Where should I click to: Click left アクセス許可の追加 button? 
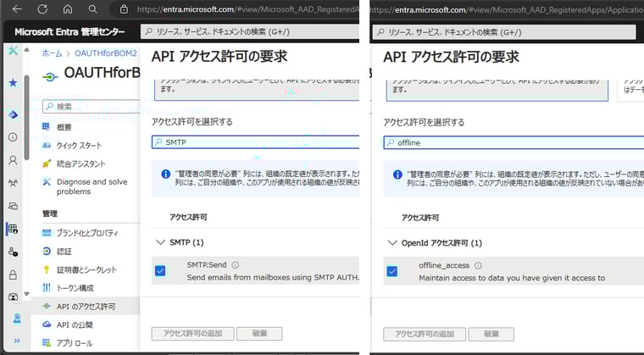192,333
